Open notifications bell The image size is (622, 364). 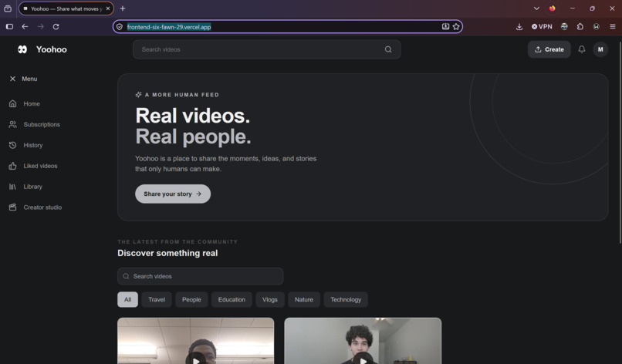coord(582,49)
